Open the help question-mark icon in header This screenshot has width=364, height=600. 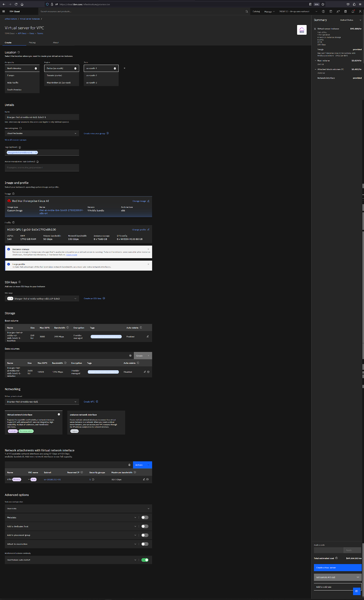click(x=323, y=12)
